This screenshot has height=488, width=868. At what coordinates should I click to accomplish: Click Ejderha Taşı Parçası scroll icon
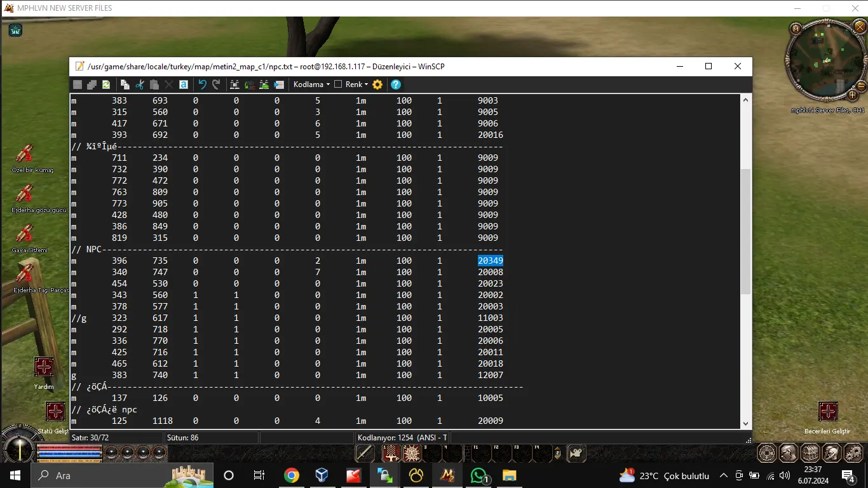pyautogui.click(x=24, y=274)
